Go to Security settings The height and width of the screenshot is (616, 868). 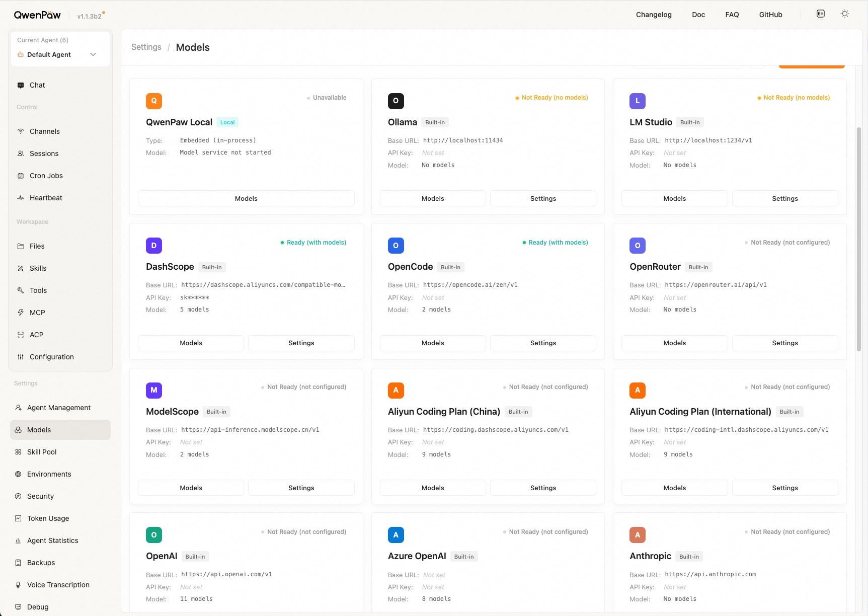[x=60, y=496]
